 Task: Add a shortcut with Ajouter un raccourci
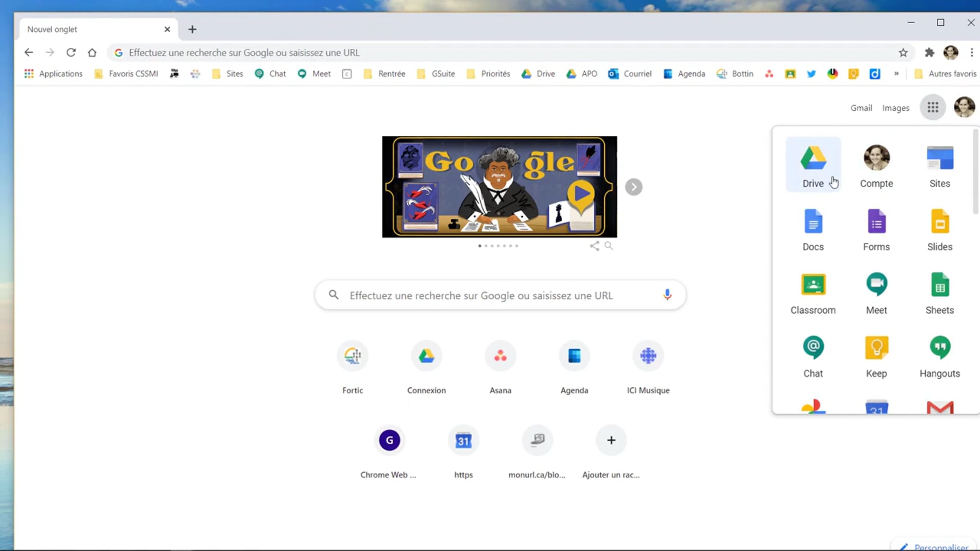tap(611, 452)
